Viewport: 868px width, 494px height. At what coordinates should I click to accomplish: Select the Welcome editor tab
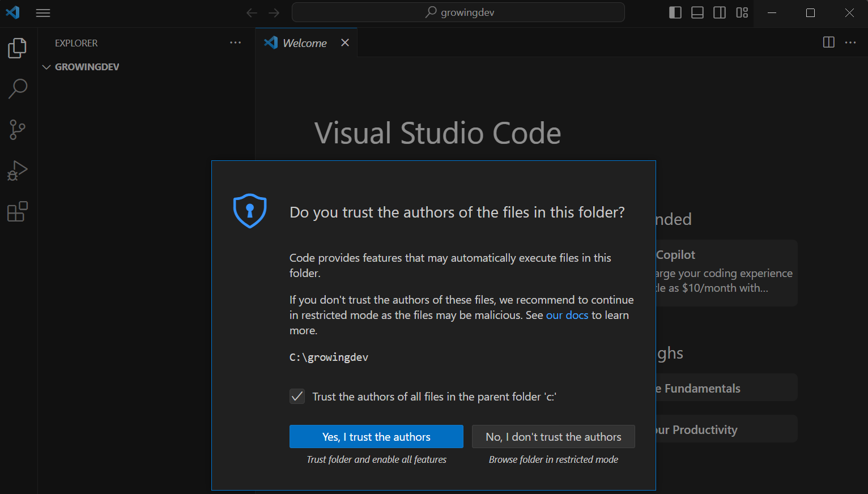click(305, 42)
